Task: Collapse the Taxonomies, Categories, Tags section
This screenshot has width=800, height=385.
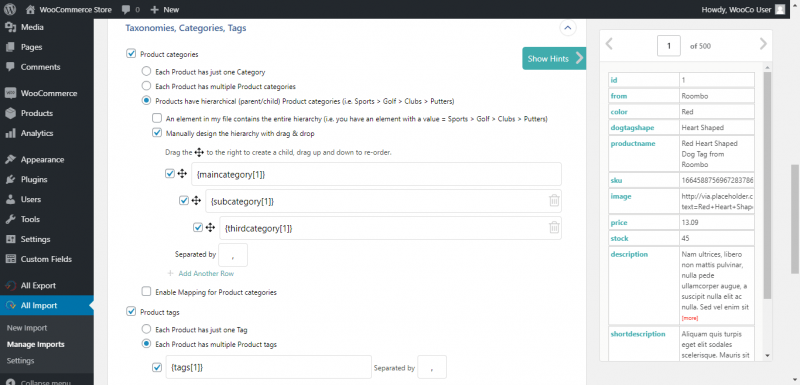Action: [x=568, y=28]
